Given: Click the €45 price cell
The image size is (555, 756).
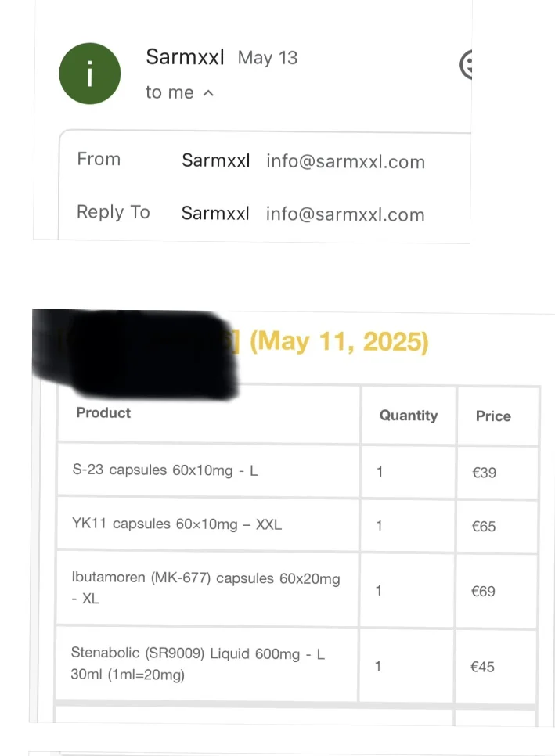Looking at the screenshot, I should (483, 667).
